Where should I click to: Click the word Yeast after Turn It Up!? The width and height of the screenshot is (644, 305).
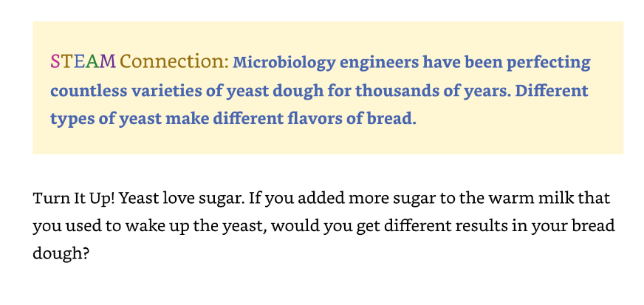(137, 199)
